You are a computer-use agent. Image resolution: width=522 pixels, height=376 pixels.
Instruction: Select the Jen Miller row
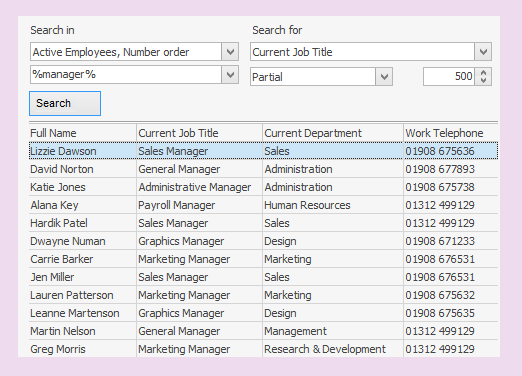click(x=263, y=277)
